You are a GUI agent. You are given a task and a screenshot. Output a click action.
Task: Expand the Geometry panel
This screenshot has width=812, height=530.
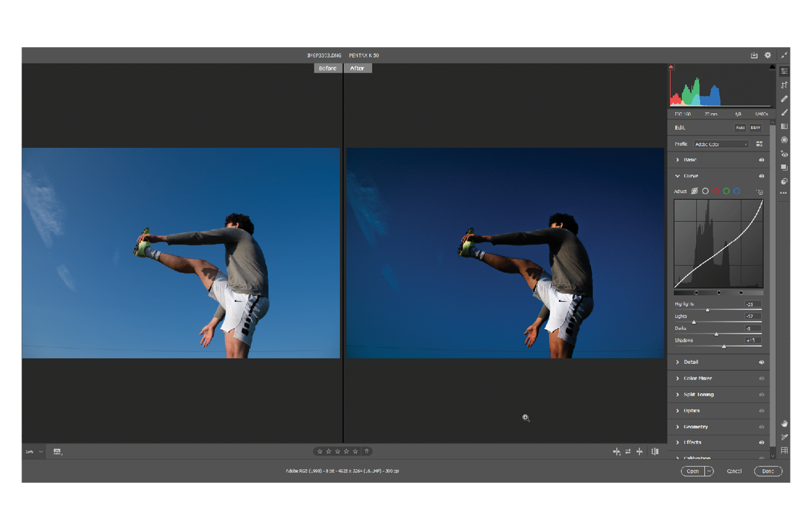pyautogui.click(x=677, y=427)
